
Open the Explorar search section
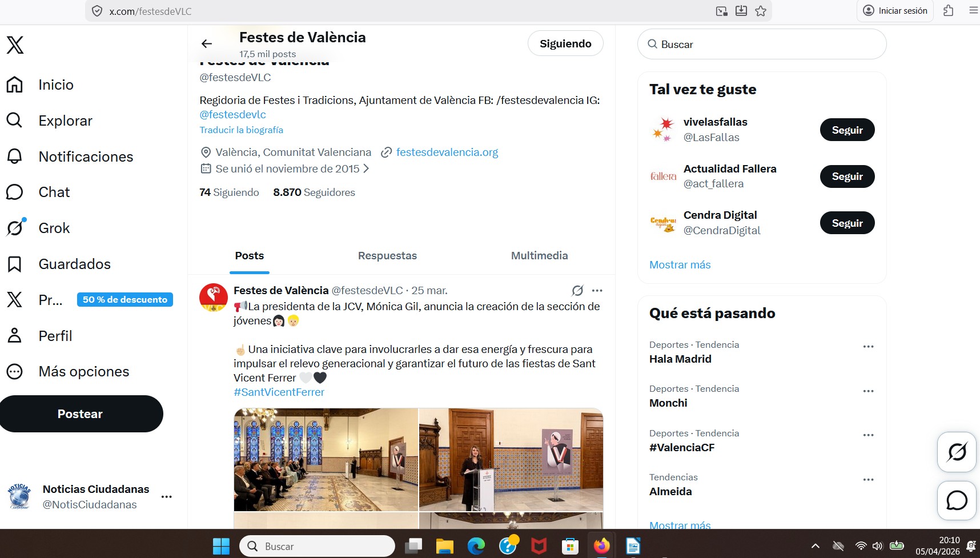coord(65,121)
